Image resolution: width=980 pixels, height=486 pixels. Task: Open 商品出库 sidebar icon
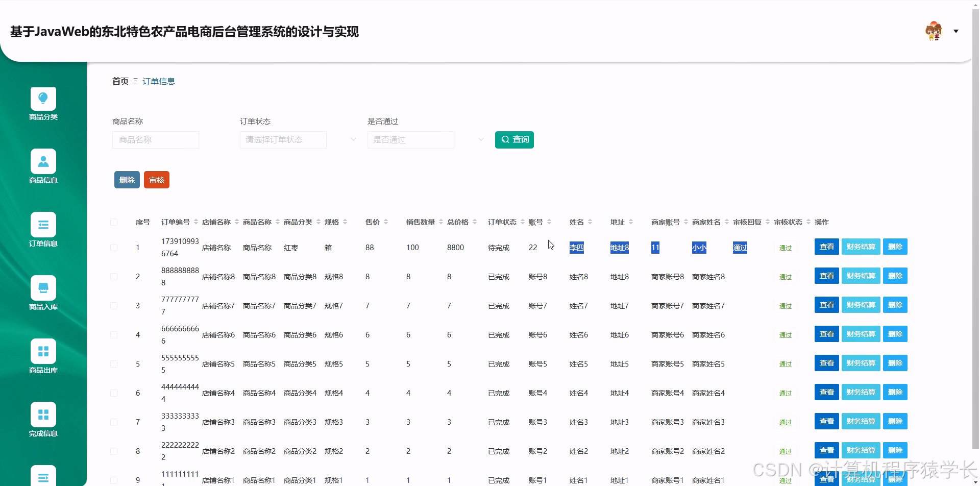point(43,352)
